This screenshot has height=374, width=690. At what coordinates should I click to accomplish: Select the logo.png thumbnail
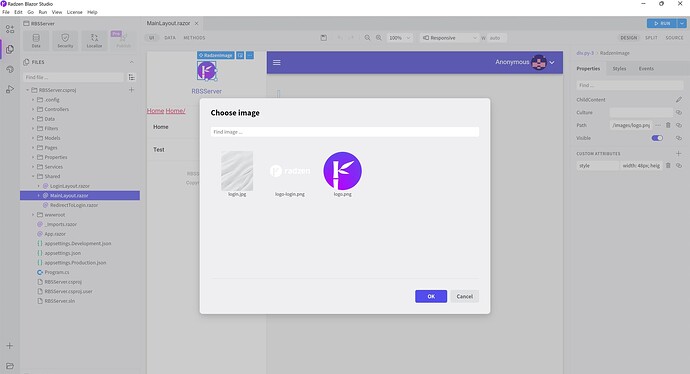coord(342,174)
